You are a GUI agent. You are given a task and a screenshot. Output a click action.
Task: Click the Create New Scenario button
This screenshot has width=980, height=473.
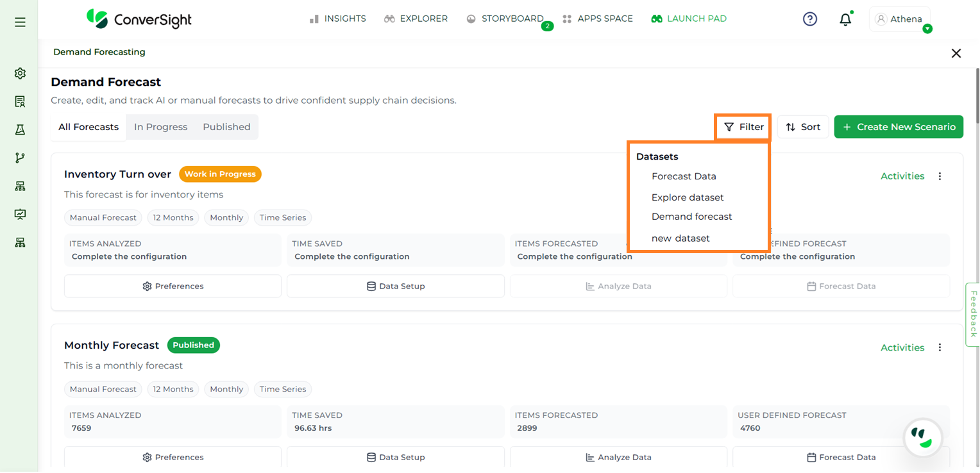coord(899,127)
